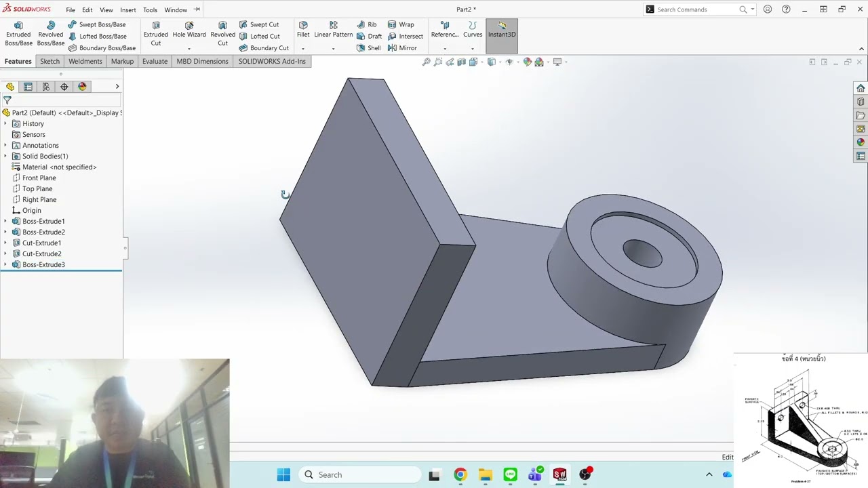
Task: Open the DimXpertManager tab
Action: coord(64,87)
